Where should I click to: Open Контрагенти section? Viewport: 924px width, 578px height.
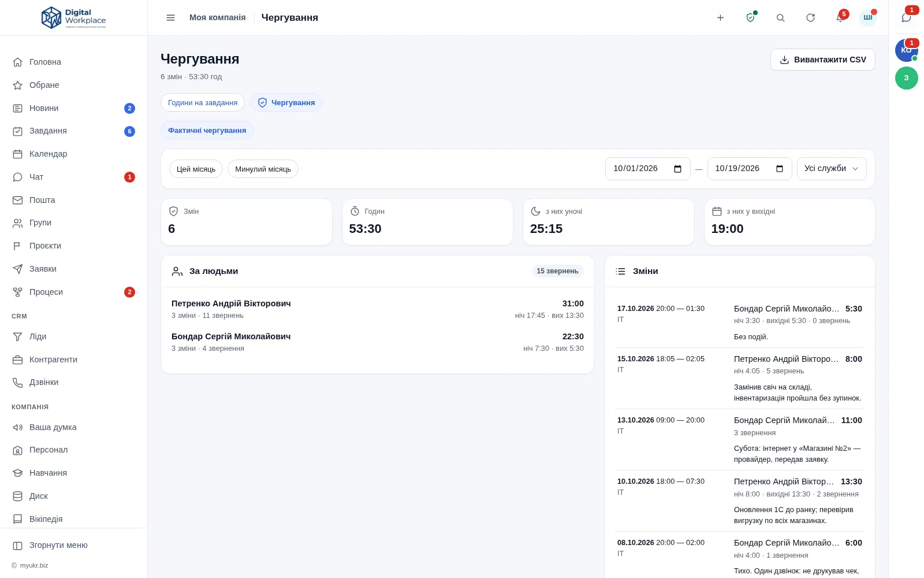(73, 360)
